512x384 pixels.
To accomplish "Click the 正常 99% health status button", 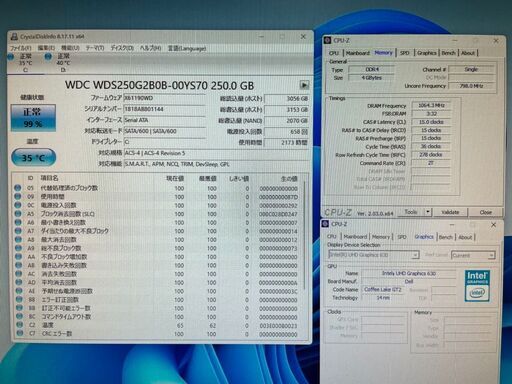I will point(33,117).
